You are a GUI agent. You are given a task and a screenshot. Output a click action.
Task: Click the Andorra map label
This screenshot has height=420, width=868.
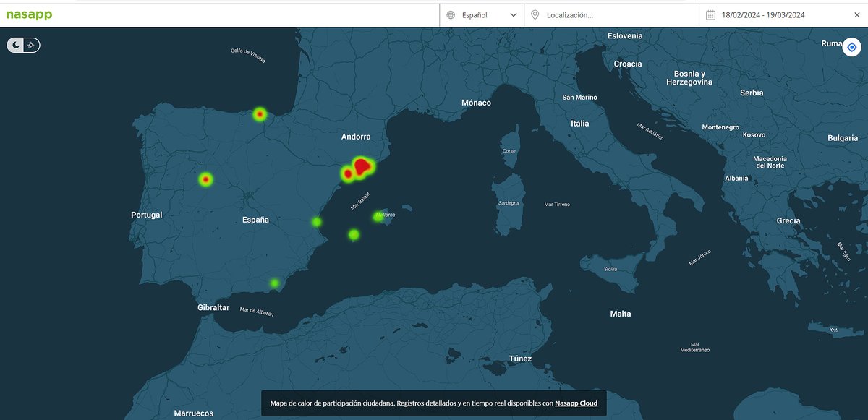click(x=356, y=137)
